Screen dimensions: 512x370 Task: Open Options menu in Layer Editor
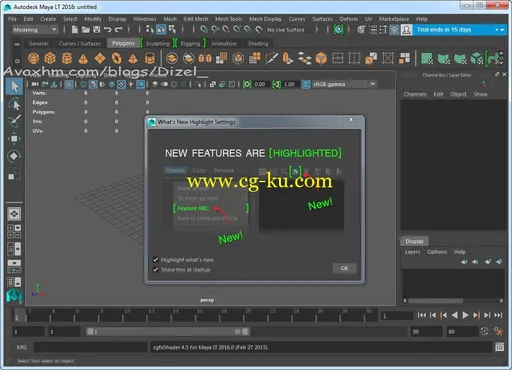pyautogui.click(x=437, y=252)
